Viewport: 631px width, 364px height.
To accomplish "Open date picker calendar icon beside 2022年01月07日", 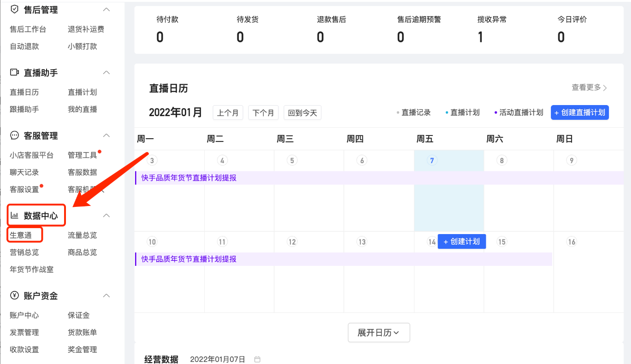I will click(x=257, y=359).
